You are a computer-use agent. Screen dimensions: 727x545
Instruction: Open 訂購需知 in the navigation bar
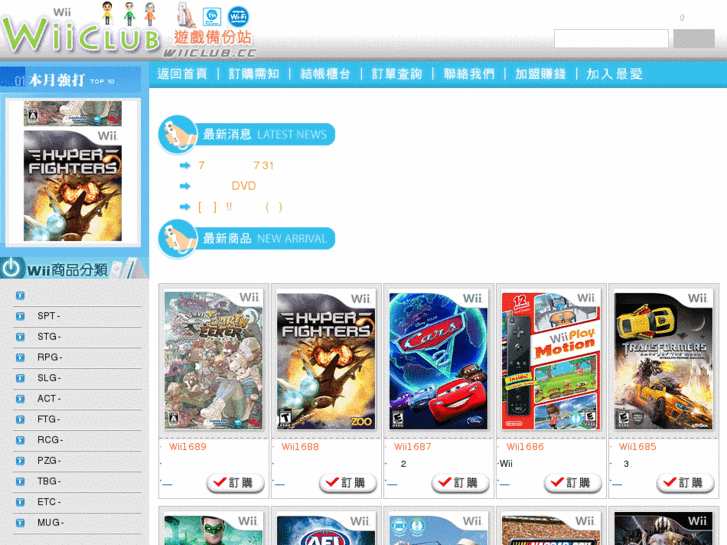[254, 74]
